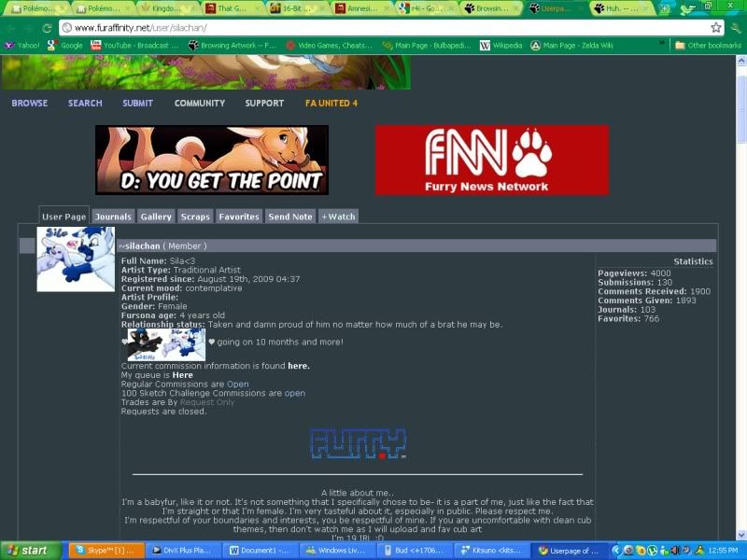The height and width of the screenshot is (560, 747).
Task: Click the +Watch button
Action: click(338, 217)
